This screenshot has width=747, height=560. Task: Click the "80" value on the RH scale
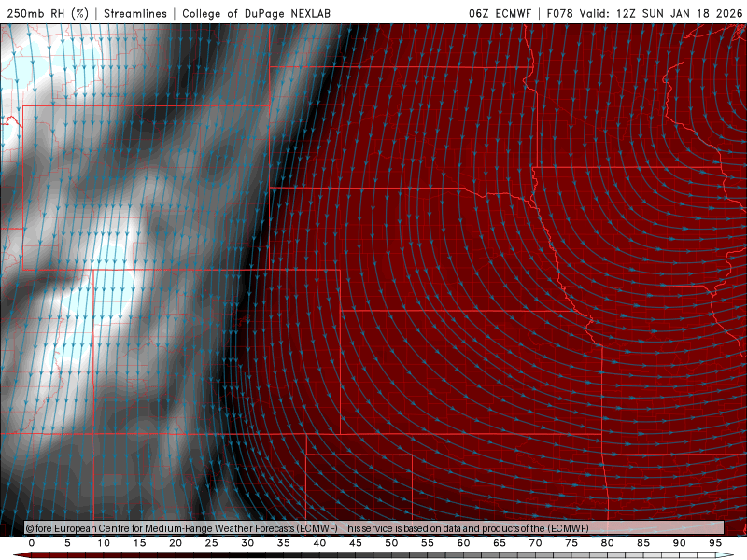[608, 543]
